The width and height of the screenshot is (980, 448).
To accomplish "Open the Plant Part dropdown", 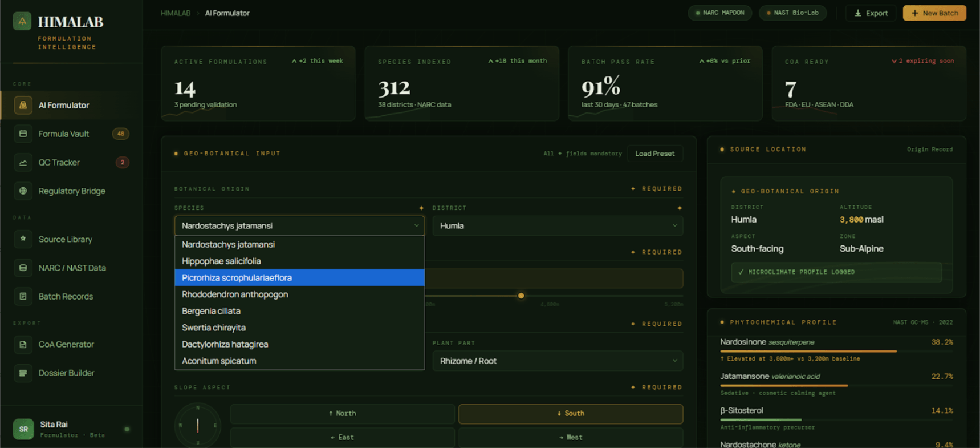I will tap(557, 361).
